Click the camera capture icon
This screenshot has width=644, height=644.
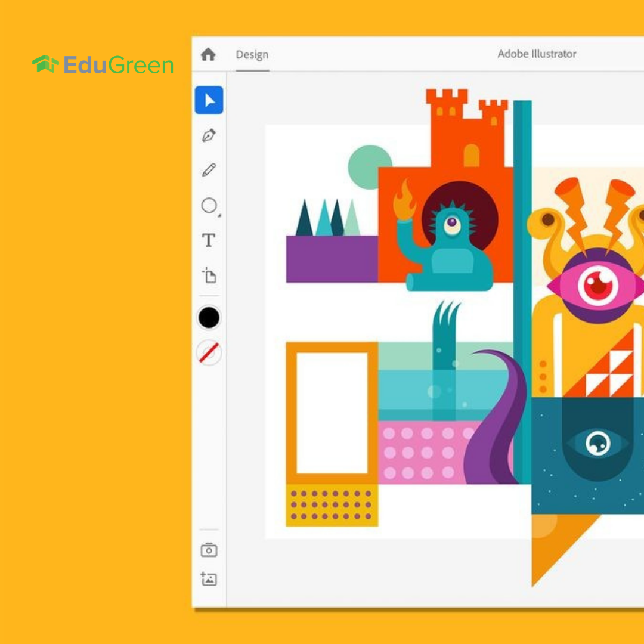point(209,550)
